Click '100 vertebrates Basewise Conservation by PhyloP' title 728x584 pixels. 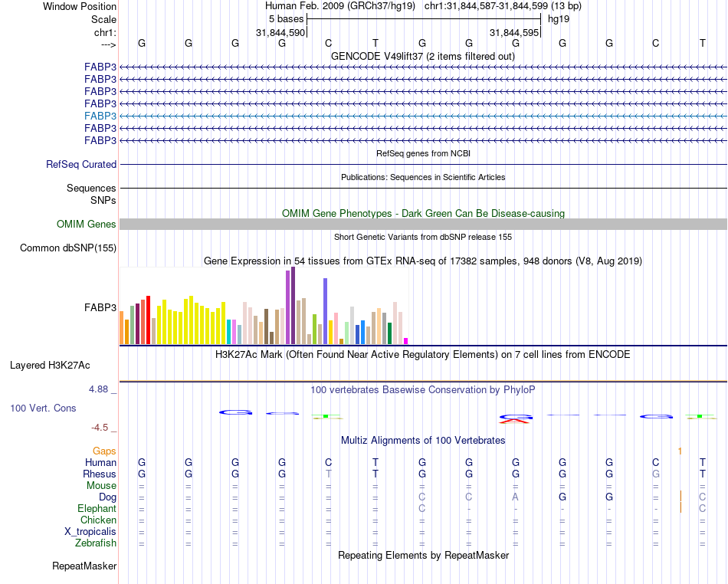pos(423,390)
